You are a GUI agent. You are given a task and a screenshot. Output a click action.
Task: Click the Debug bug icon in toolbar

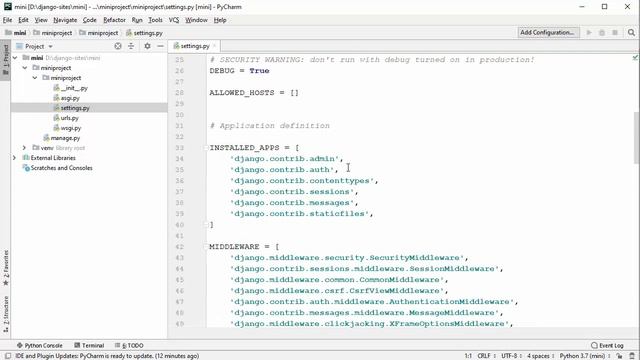pos(602,33)
